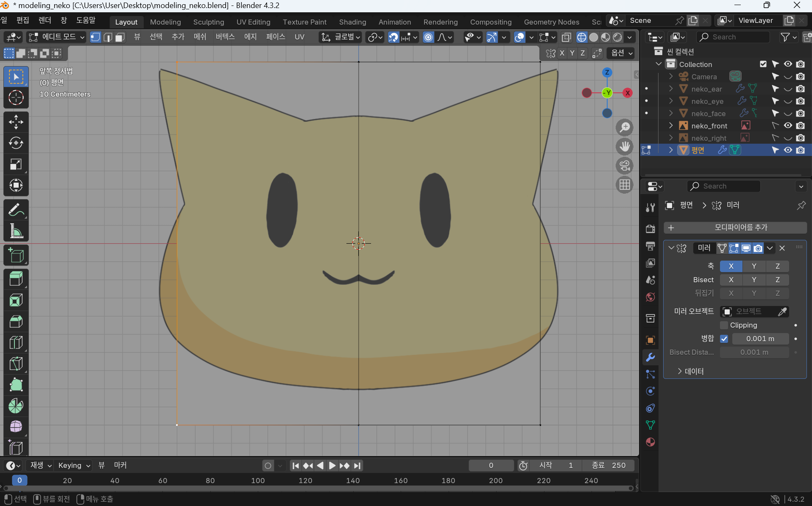This screenshot has height=506, width=812.
Task: Select the Add Cube tool
Action: 16,256
